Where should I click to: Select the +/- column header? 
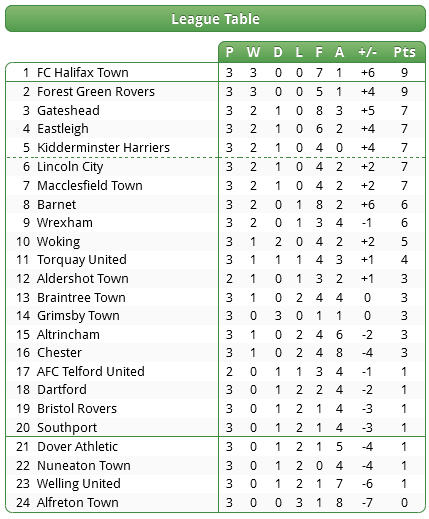pyautogui.click(x=367, y=52)
